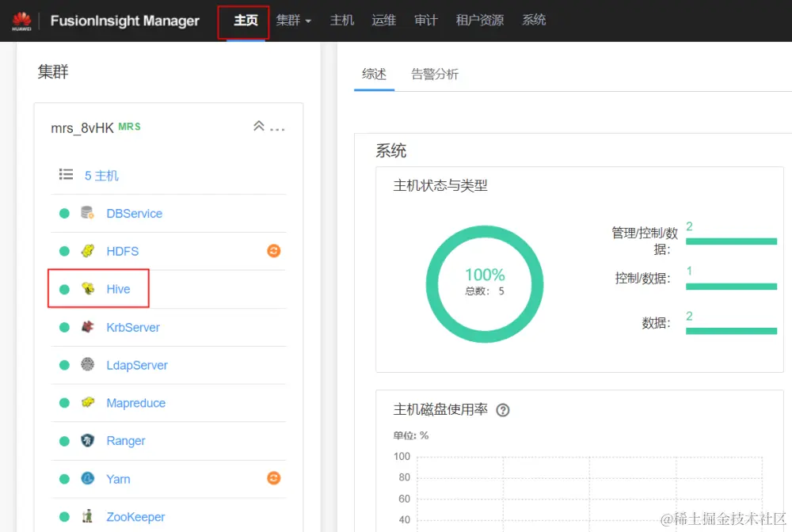The height and width of the screenshot is (532, 792).
Task: Click green status dot for Mapreduce
Action: 64,403
